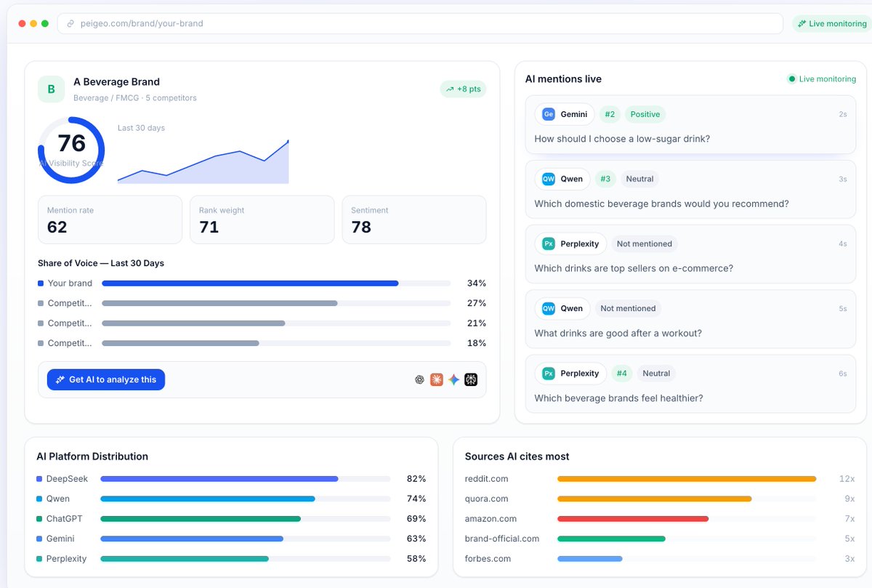Viewport: 872px width, 588px height.
Task: Click the Perplexity 58% distribution bar
Action: pyautogui.click(x=185, y=559)
